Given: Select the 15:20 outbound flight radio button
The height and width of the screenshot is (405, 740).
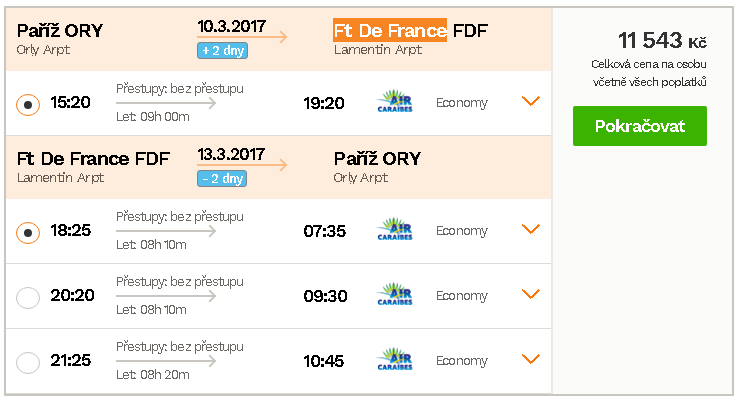Looking at the screenshot, I should pos(28,104).
